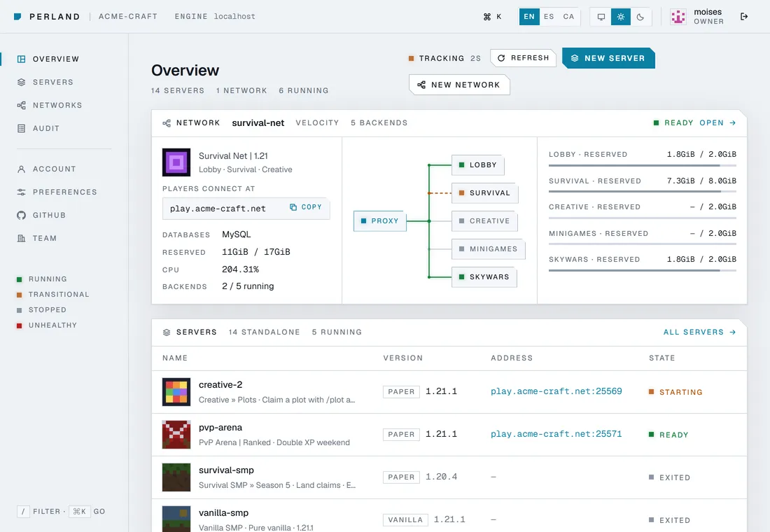This screenshot has height=532, width=770.
Task: Click the EXITED state of survival-smp
Action: pos(669,477)
